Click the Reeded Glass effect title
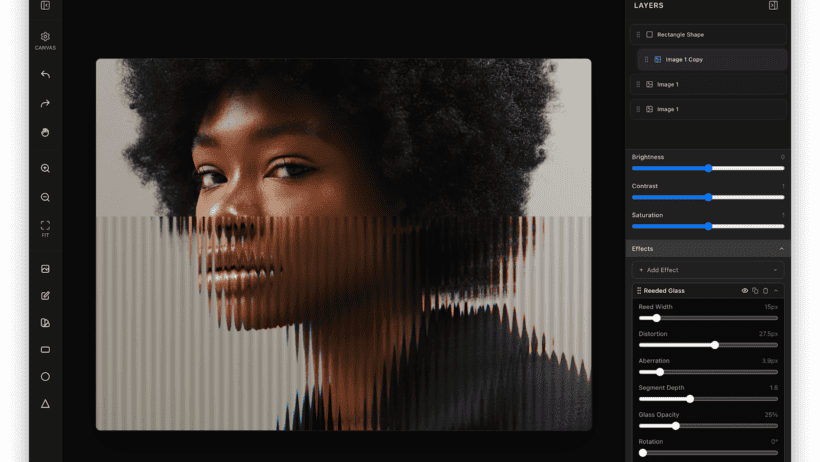This screenshot has width=820, height=462. click(x=664, y=291)
